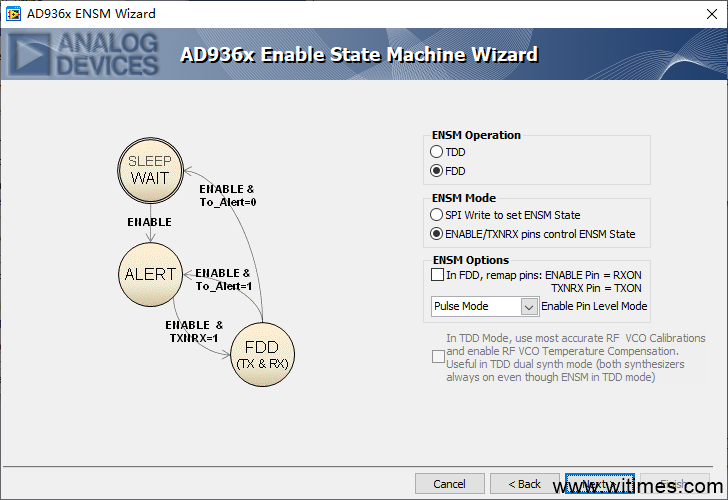Viewport: 728px width, 500px height.
Task: Click the ENABLE & To_Alert=1 transition label
Action: tap(223, 279)
